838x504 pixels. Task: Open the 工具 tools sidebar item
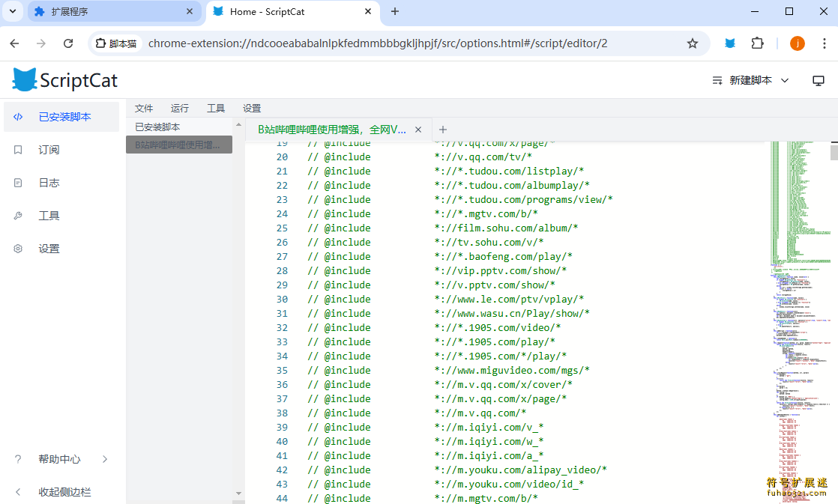pyautogui.click(x=49, y=216)
